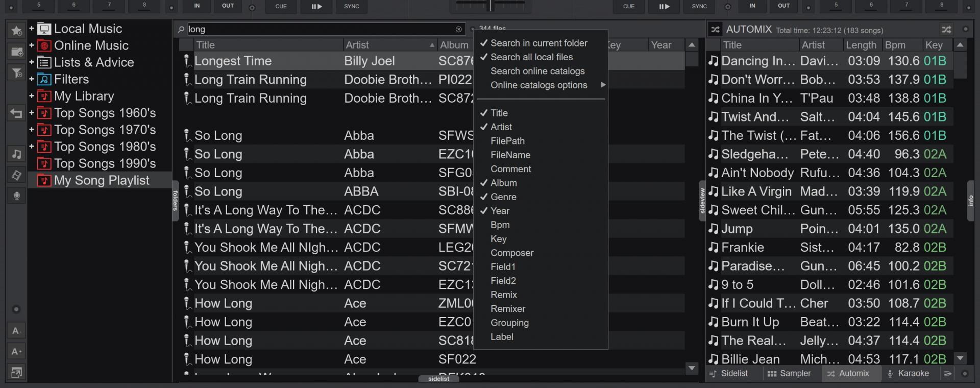Expand the Top Songs 1980's folder
The width and height of the screenshot is (980, 388).
(x=32, y=147)
